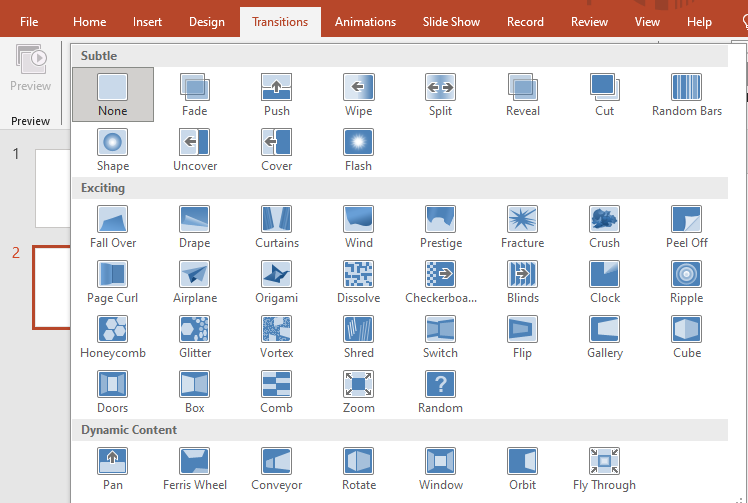Image resolution: width=748 pixels, height=503 pixels.
Task: Set transition to None
Action: coord(113,94)
